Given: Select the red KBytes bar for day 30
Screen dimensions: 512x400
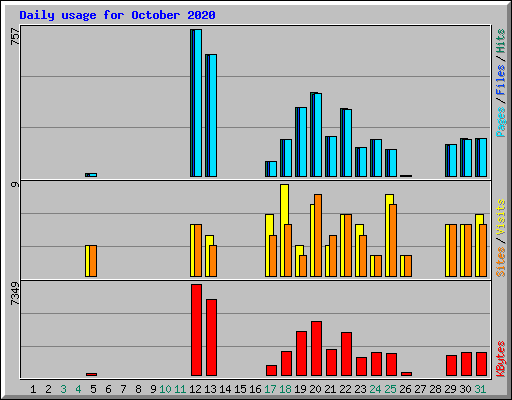Looking at the screenshot, I should tap(466, 364).
